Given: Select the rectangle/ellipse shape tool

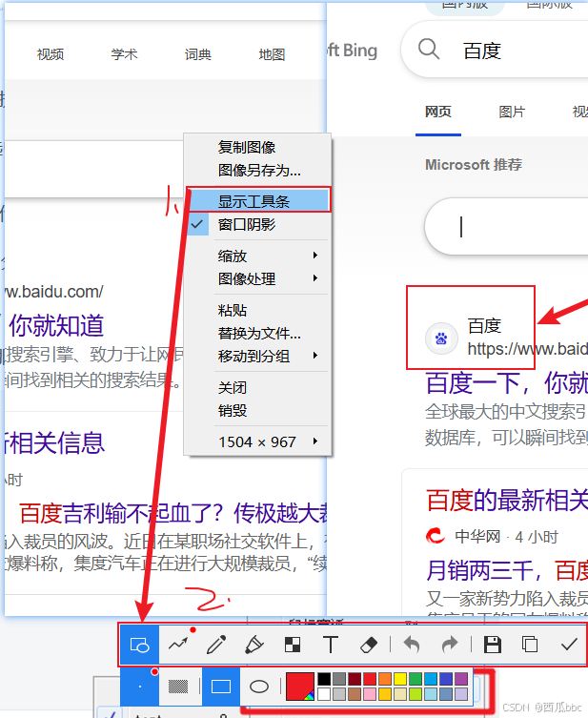Looking at the screenshot, I should click(x=139, y=645).
